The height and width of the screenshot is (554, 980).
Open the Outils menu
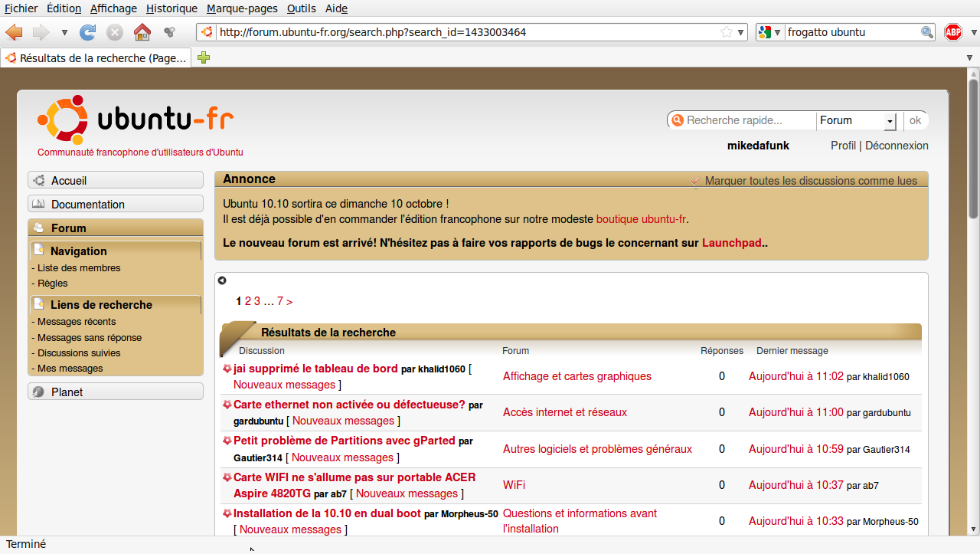(x=301, y=8)
